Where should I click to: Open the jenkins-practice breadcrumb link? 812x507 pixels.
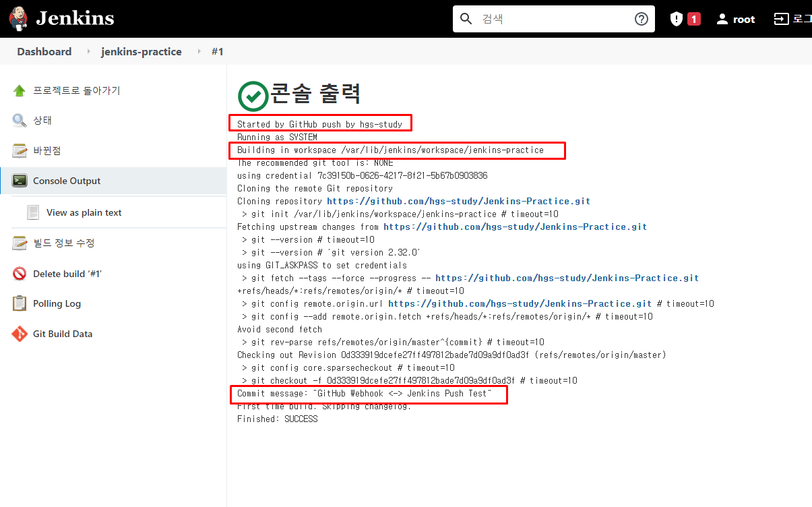[142, 51]
